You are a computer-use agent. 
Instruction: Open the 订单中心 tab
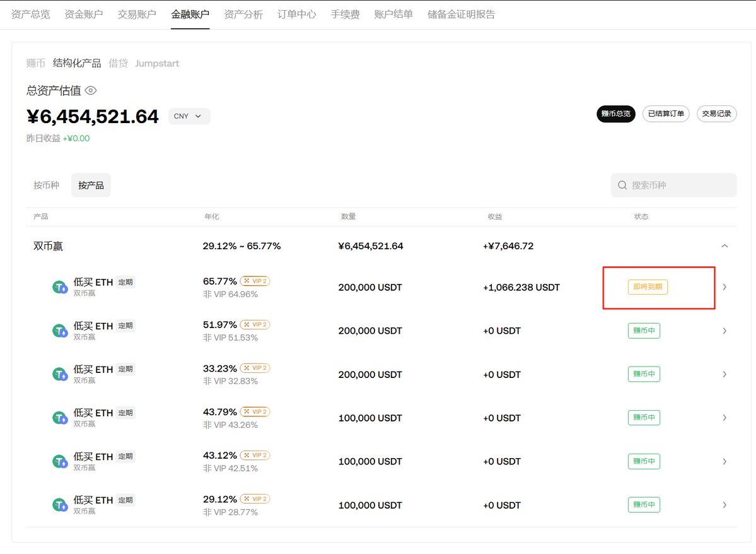(x=296, y=15)
